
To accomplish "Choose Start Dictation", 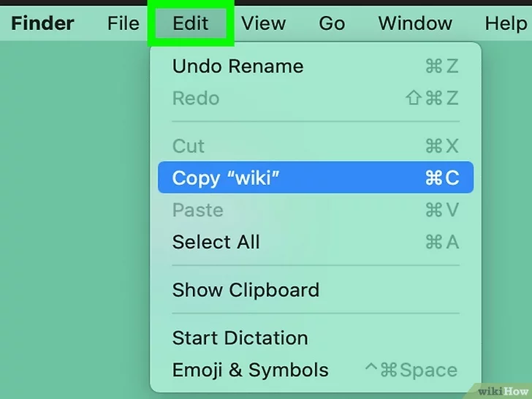I will (240, 338).
